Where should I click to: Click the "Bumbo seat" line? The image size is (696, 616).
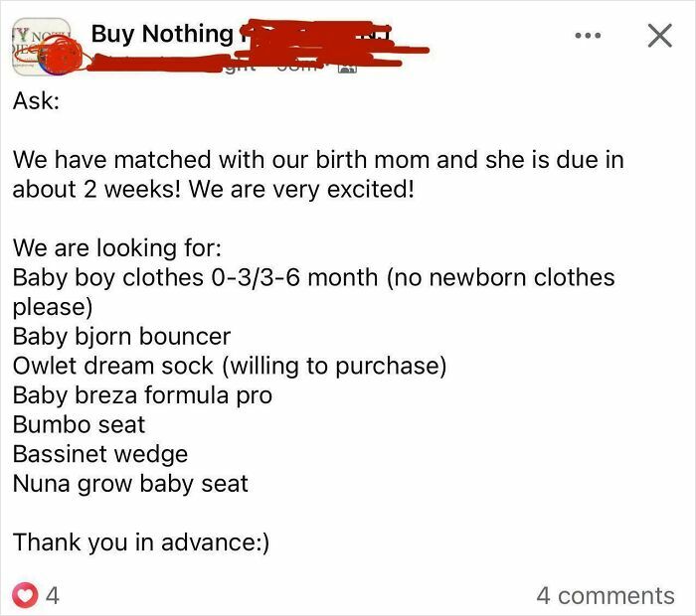coord(79,424)
